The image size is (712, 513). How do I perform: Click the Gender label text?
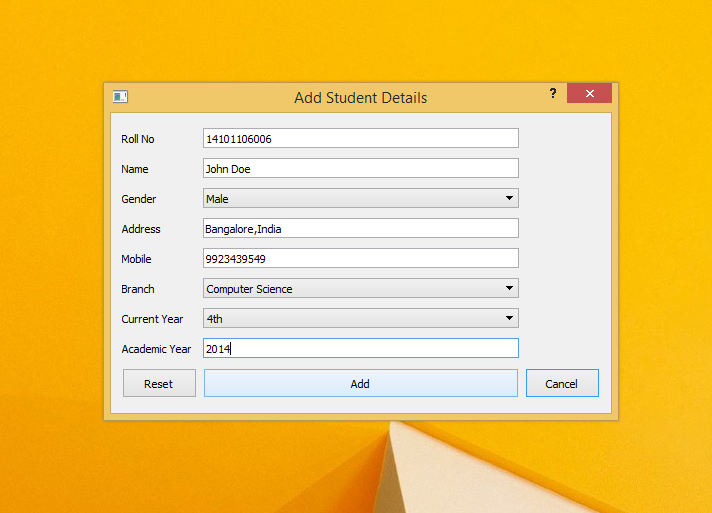point(139,199)
